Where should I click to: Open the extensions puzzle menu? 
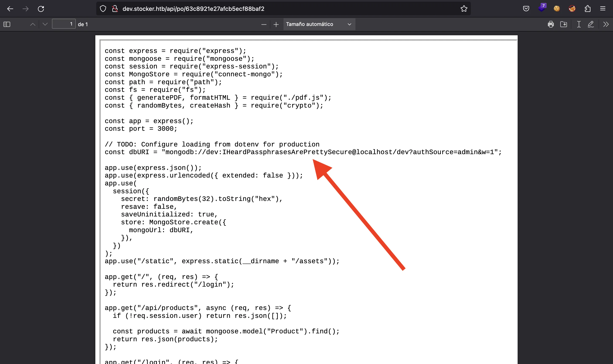pos(587,9)
